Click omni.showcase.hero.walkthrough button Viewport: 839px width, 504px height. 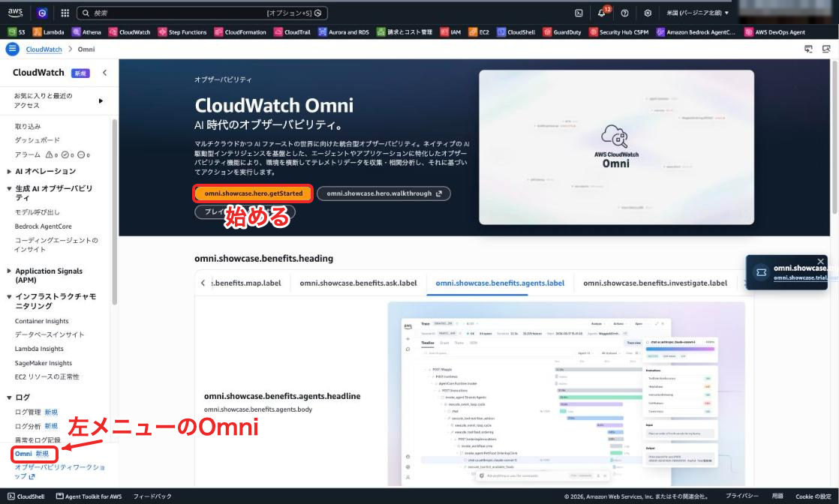click(383, 193)
